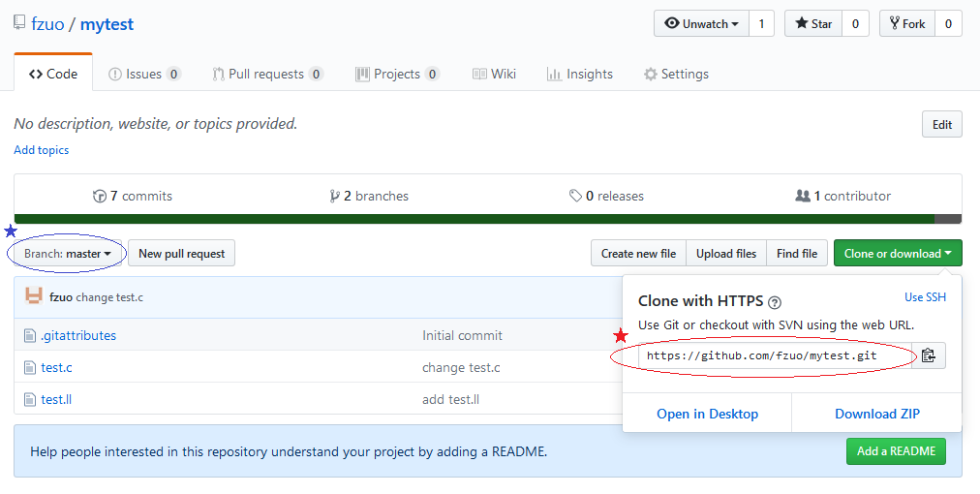Switch to the Code tab

click(x=53, y=74)
